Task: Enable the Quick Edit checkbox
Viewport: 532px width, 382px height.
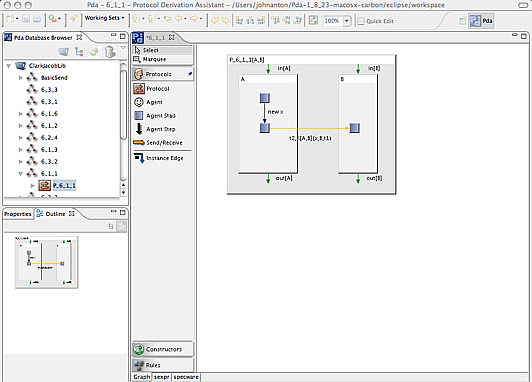Action: click(x=361, y=21)
